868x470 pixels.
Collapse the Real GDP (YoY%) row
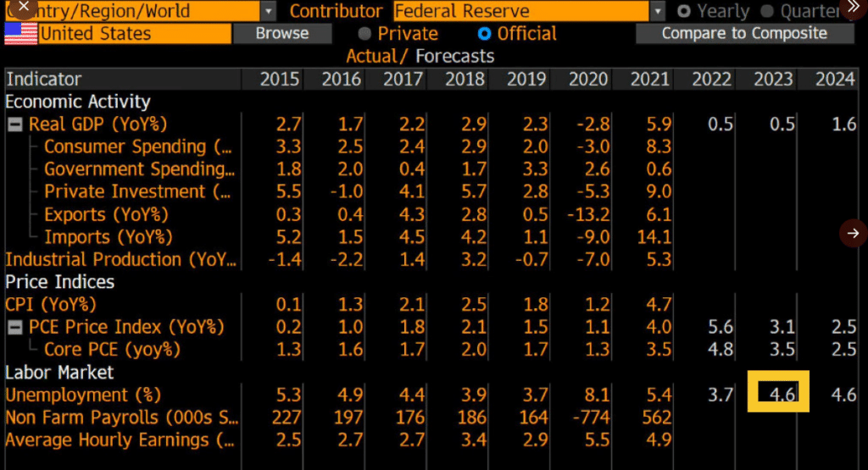tap(15, 124)
